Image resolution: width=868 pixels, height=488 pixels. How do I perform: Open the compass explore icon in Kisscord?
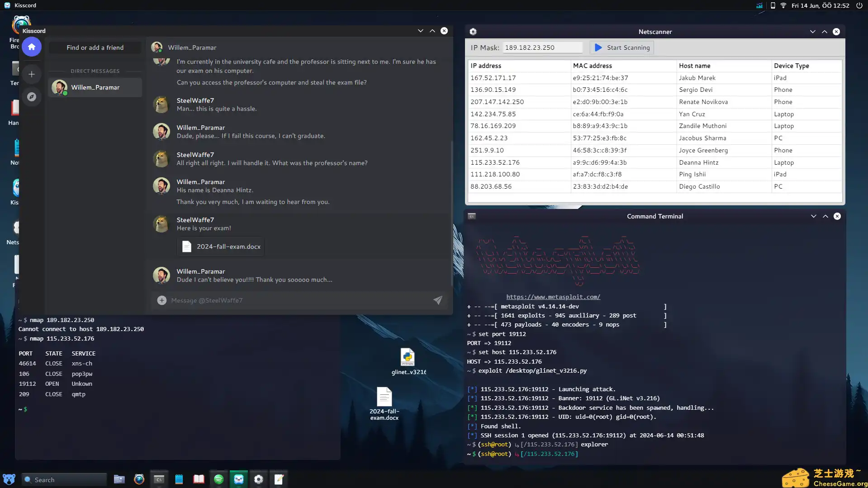pyautogui.click(x=32, y=97)
